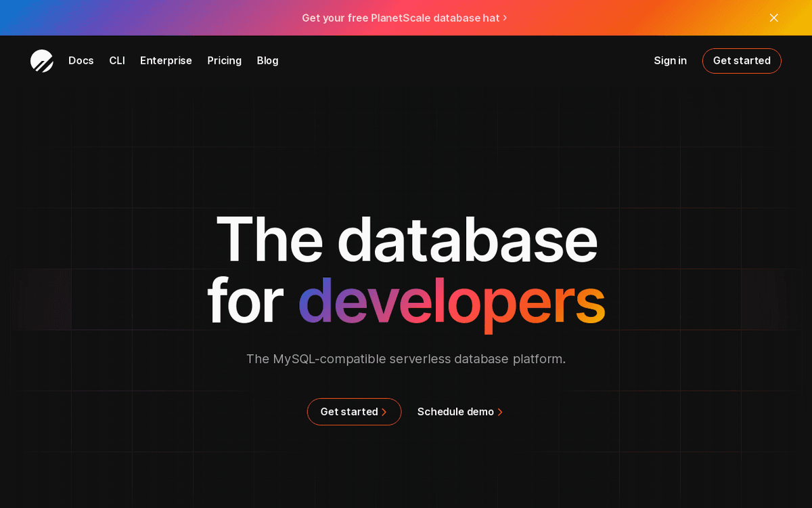Click the chevron inside the hero Get started button
The width and height of the screenshot is (812, 508).
(x=384, y=412)
